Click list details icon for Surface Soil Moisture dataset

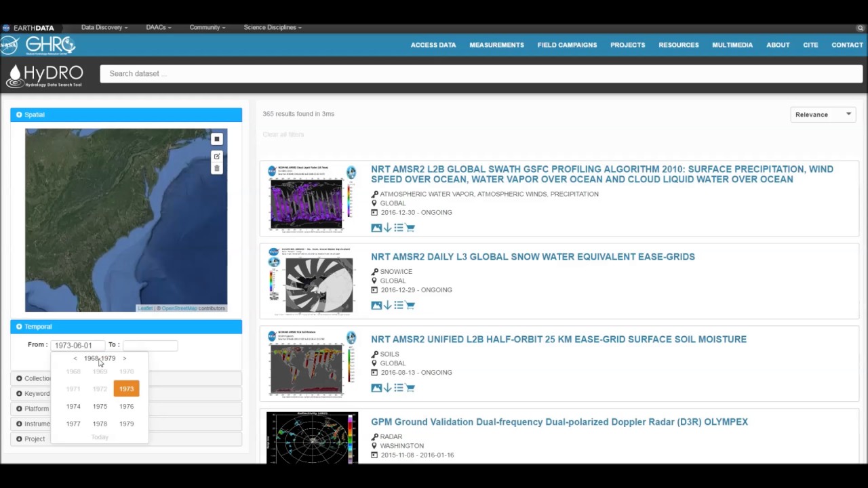(x=399, y=388)
